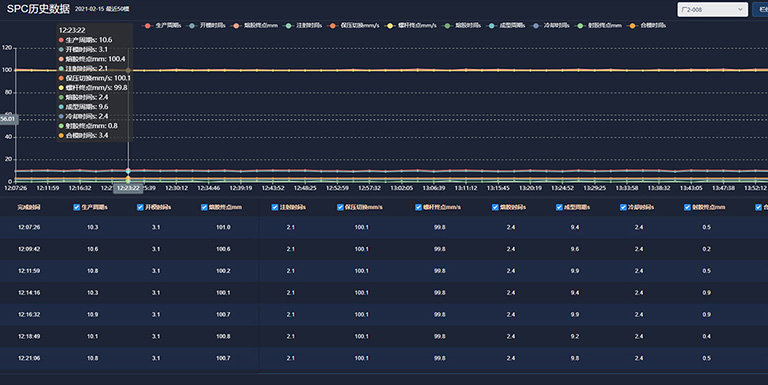The image size is (768, 385).
Task: Click the SPC历史数据 page title
Action: coord(38,9)
